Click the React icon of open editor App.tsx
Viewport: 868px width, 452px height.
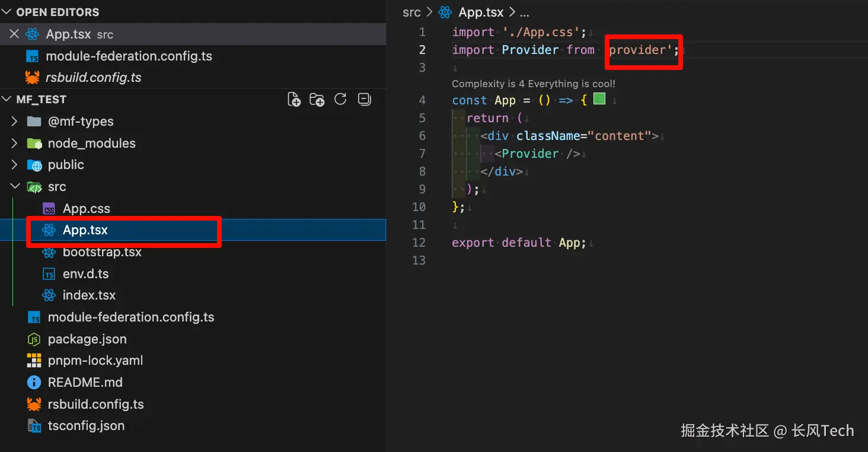click(33, 34)
